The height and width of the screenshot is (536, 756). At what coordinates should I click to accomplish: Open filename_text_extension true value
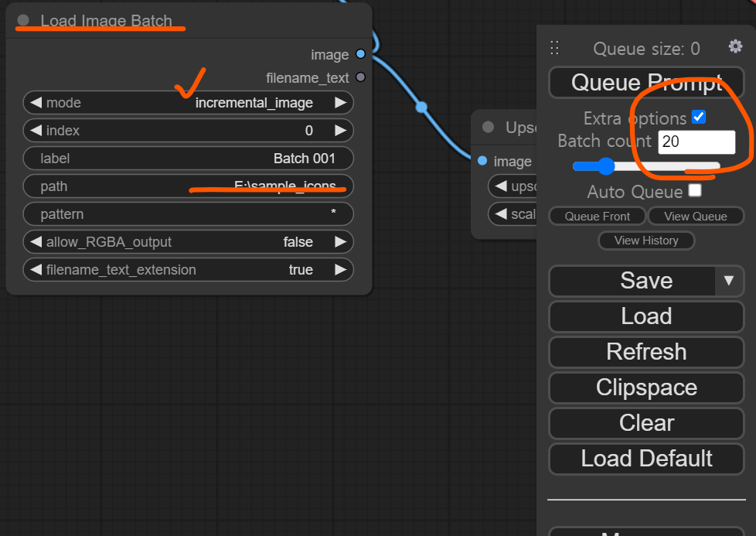(188, 269)
